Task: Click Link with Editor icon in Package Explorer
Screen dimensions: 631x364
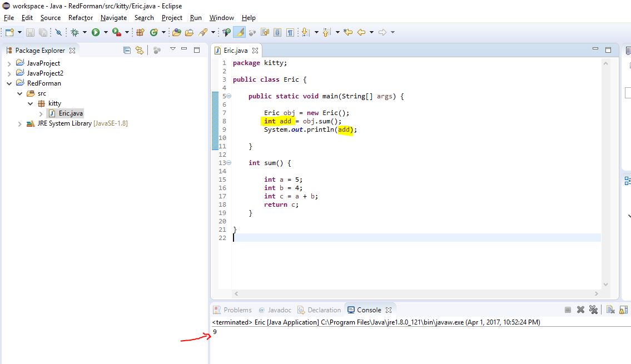Action: (139, 49)
